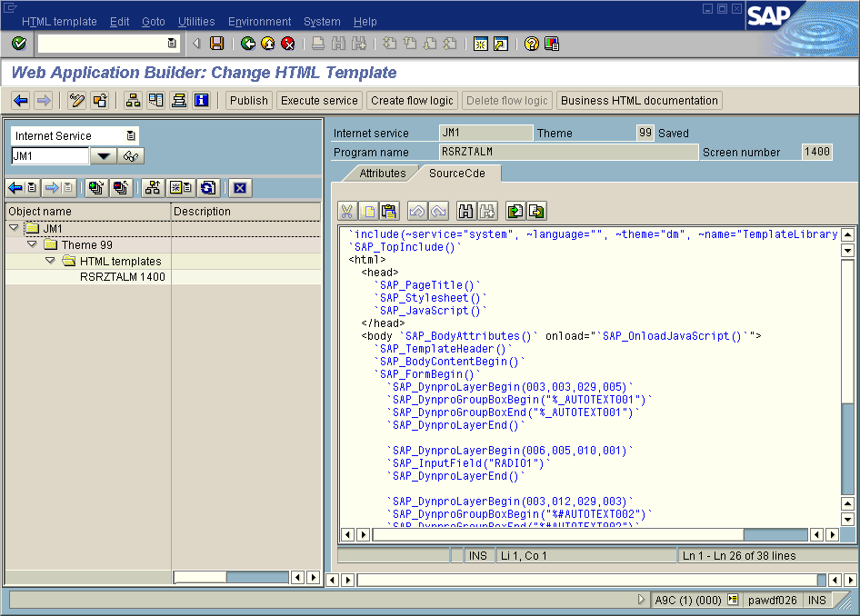Click the Save icon in the standard toolbar

216,44
